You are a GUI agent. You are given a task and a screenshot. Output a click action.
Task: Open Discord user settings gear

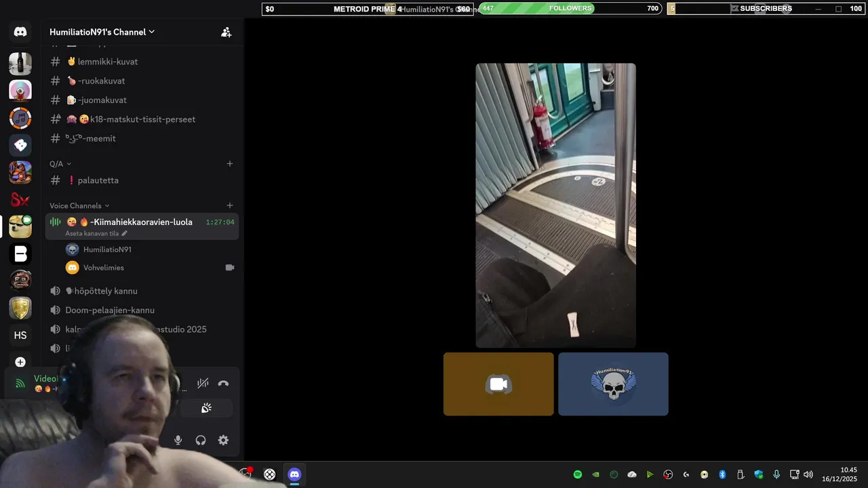pyautogui.click(x=223, y=440)
